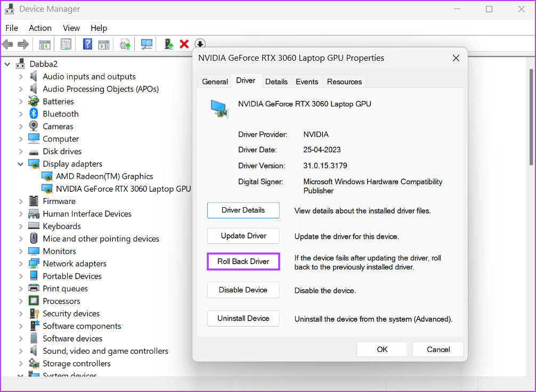Expand the Software components category arrow
The width and height of the screenshot is (536, 392).
[x=20, y=326]
